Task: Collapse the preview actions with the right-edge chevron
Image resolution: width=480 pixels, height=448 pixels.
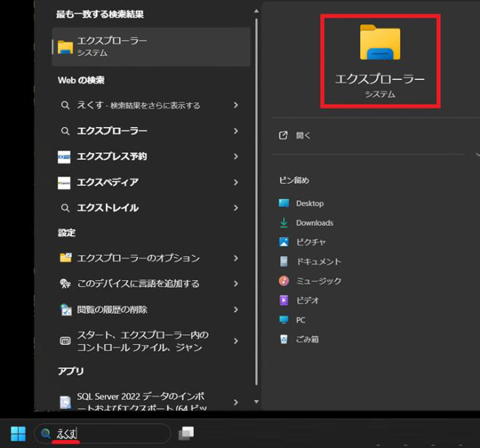Action: point(478,155)
